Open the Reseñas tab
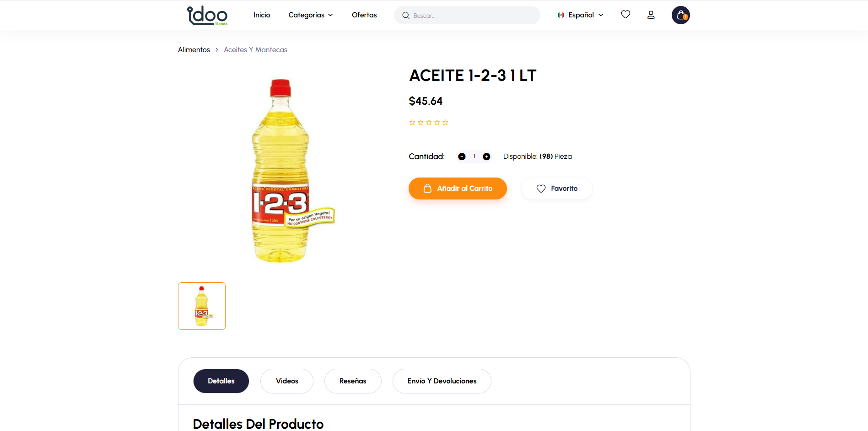 (353, 381)
